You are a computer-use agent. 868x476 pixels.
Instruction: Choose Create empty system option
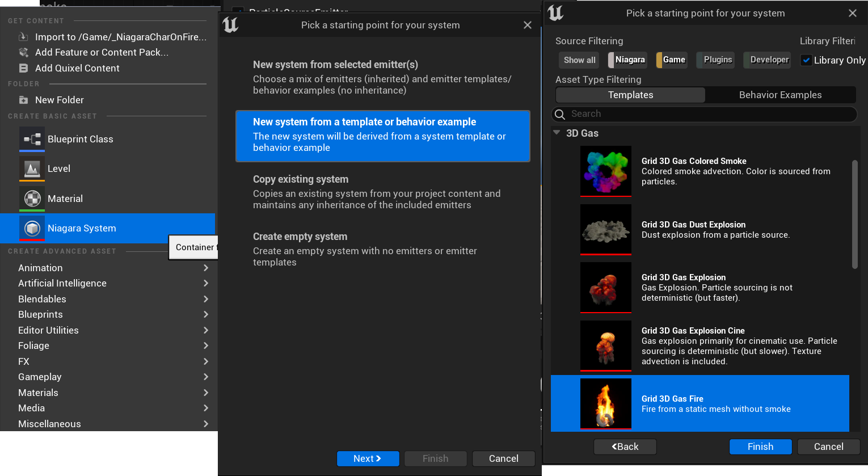pyautogui.click(x=383, y=249)
